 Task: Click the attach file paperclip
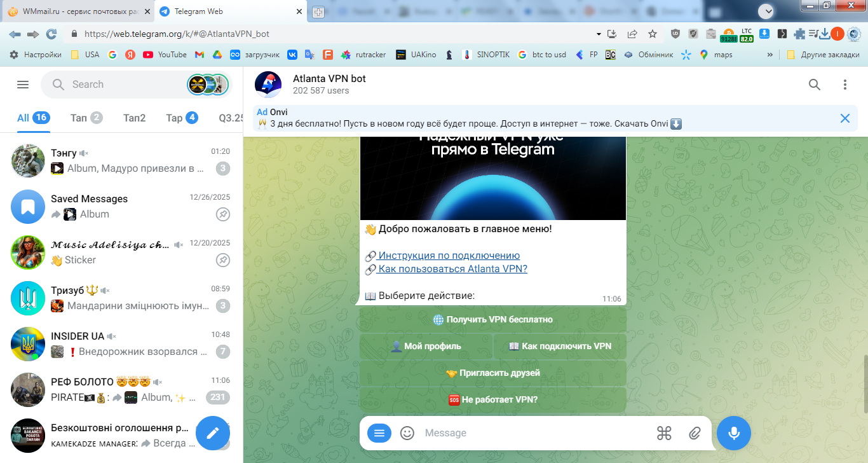[x=695, y=433]
